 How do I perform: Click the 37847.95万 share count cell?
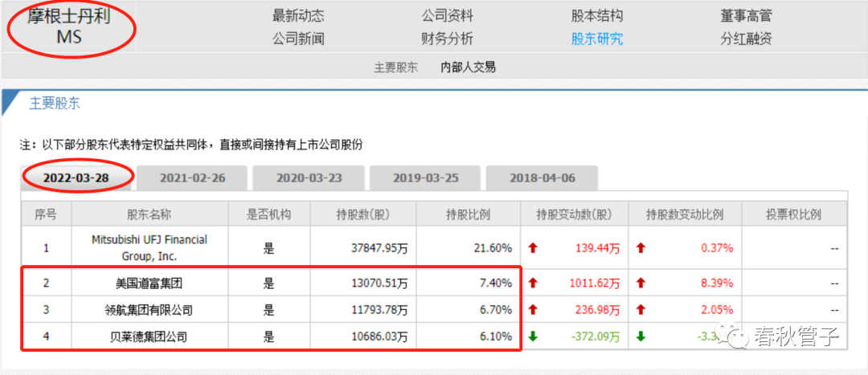tap(379, 248)
